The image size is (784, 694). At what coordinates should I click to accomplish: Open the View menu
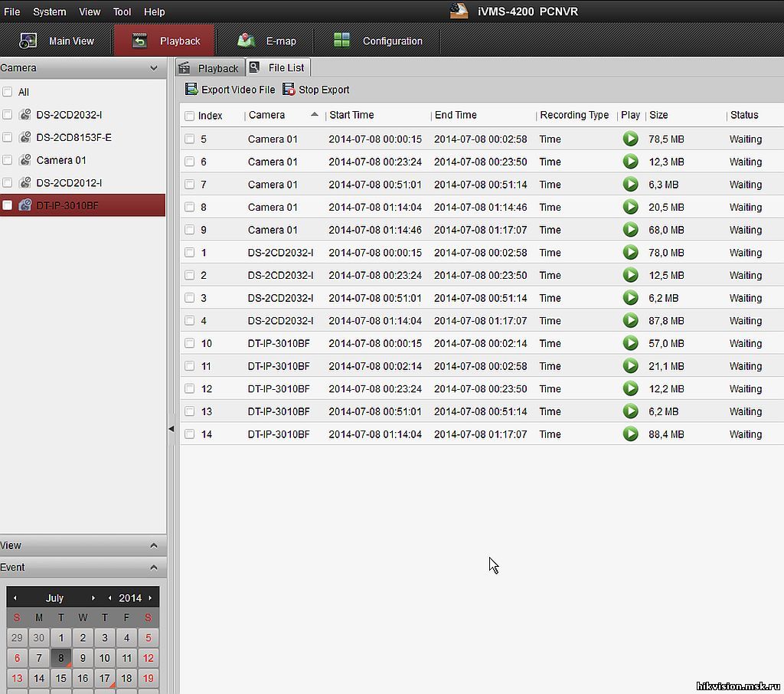pyautogui.click(x=90, y=11)
